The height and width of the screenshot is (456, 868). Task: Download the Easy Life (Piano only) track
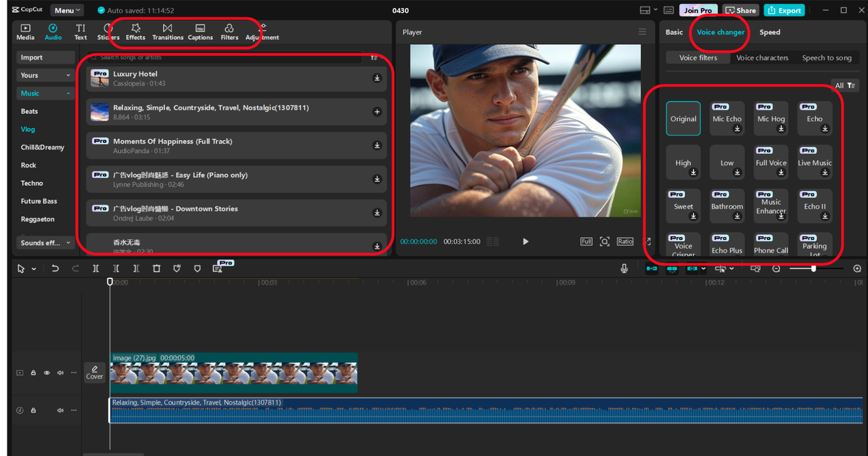[x=377, y=179]
